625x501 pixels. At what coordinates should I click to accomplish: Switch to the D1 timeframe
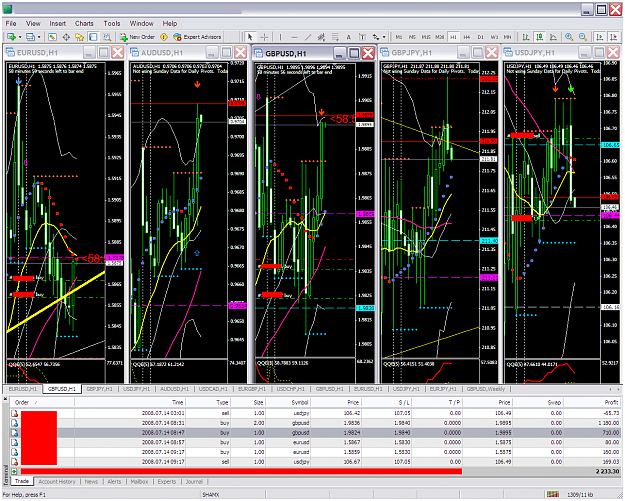coord(481,37)
